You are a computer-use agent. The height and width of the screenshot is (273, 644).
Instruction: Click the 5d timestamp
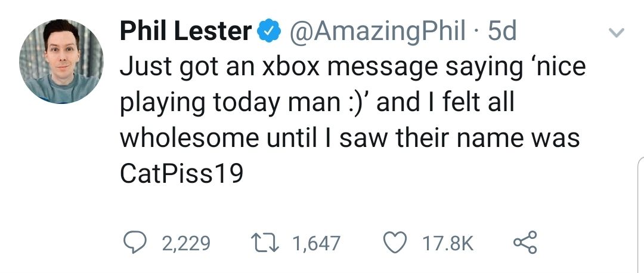tap(501, 31)
